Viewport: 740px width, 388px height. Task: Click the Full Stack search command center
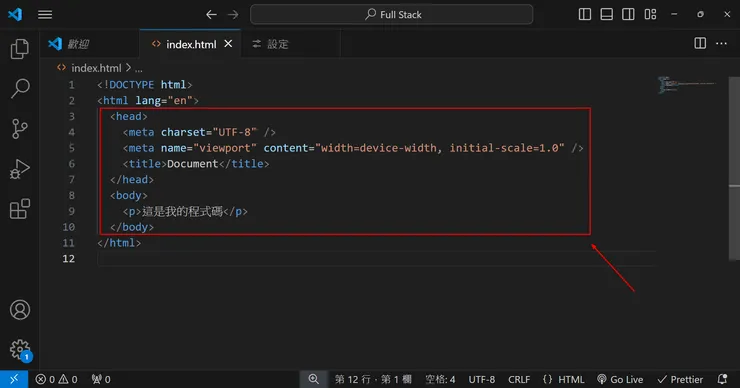392,15
